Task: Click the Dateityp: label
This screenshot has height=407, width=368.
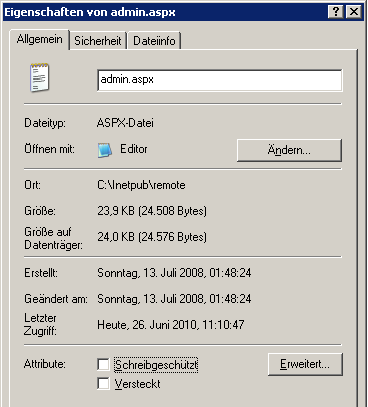Action: click(x=45, y=123)
